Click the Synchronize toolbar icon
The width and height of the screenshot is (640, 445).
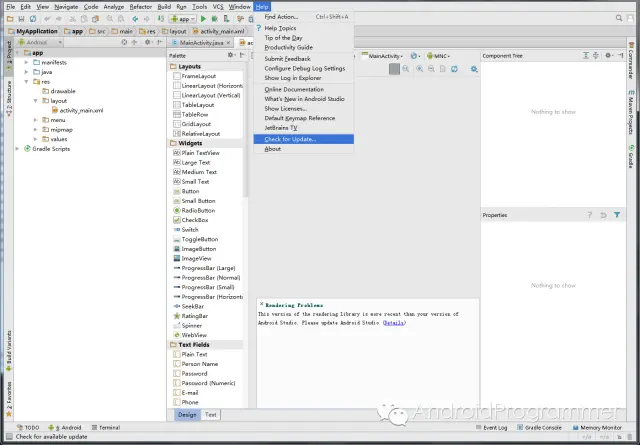coord(33,19)
